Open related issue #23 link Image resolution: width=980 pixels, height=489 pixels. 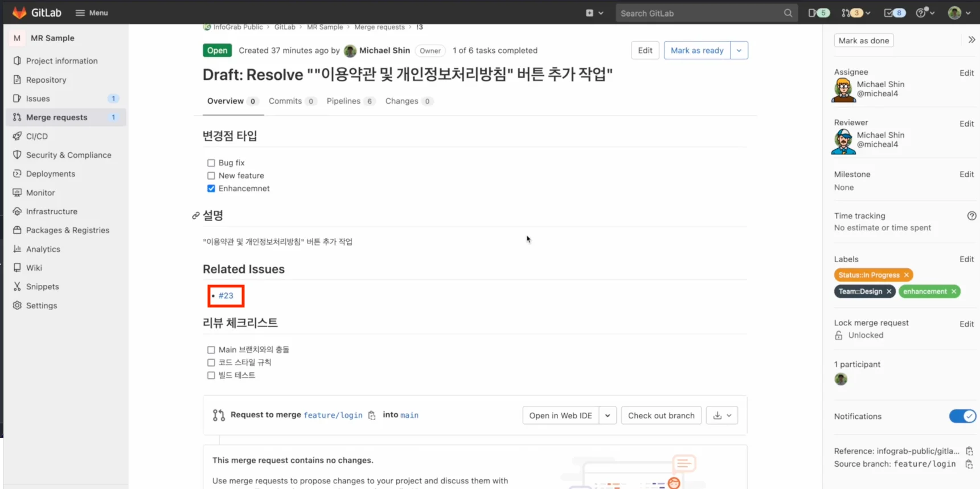pyautogui.click(x=226, y=296)
